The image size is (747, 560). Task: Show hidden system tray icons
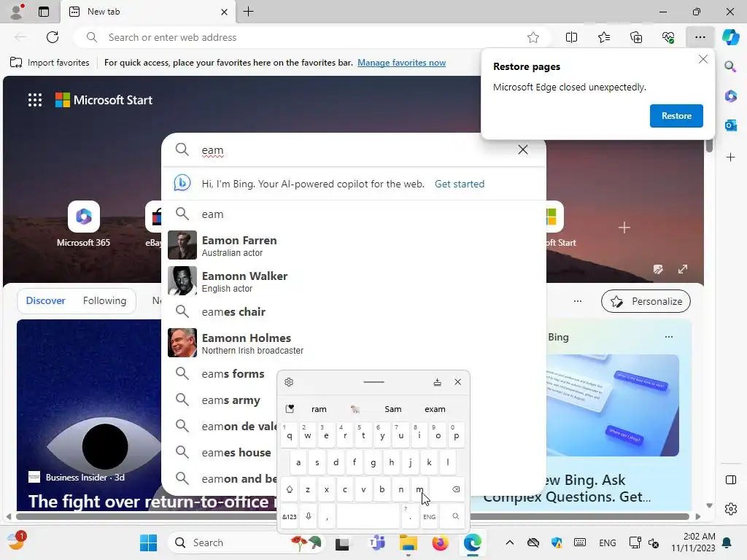tap(509, 542)
